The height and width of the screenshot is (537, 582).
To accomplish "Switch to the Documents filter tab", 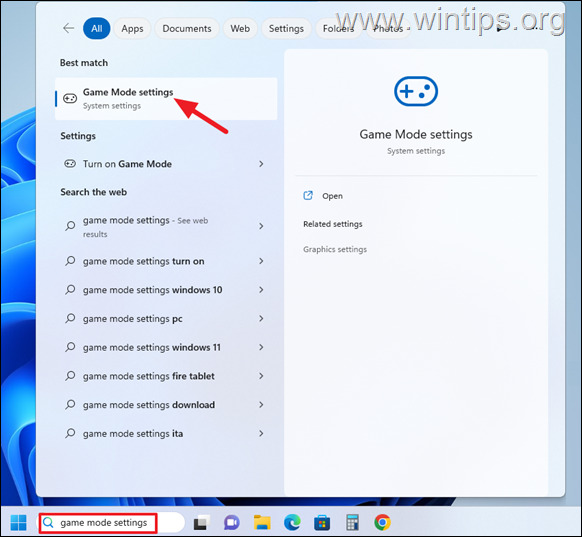I will pos(187,29).
